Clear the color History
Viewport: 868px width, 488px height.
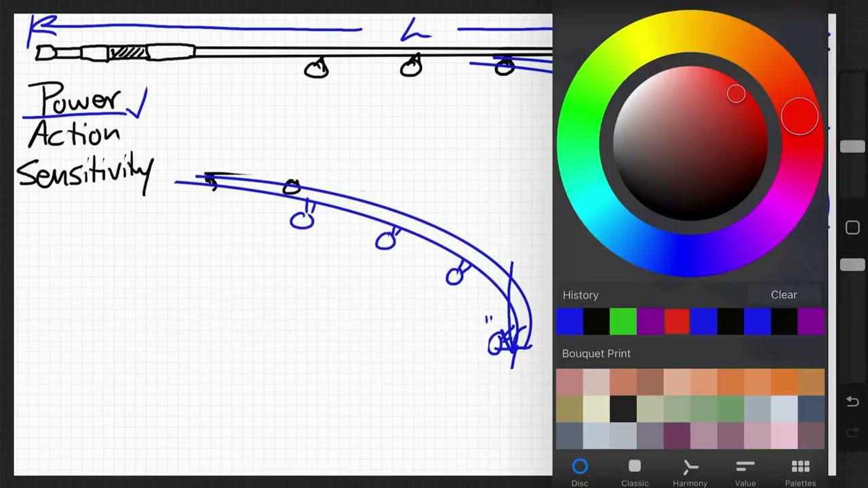coord(784,295)
